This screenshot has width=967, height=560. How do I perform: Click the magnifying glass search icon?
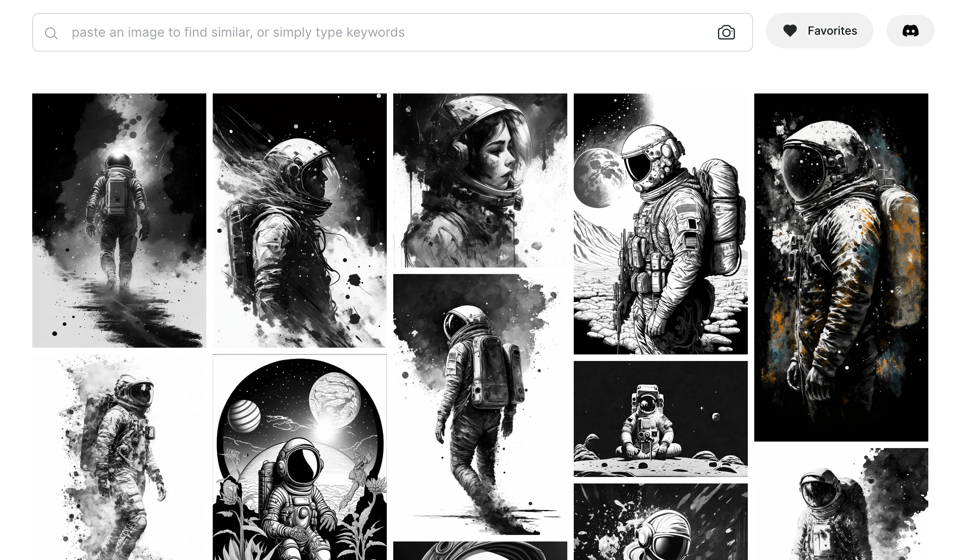click(51, 33)
